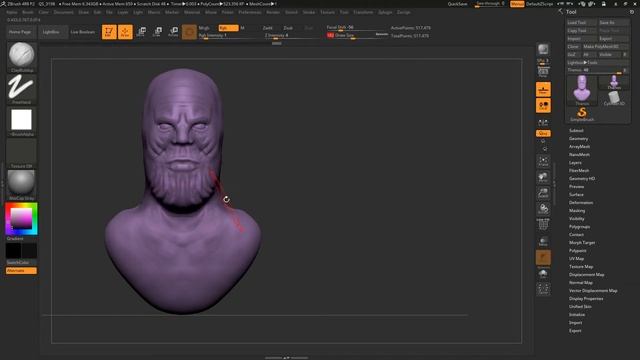The width and height of the screenshot is (640, 360).
Task: Open the MatCap Gray material selector
Action: [22, 185]
